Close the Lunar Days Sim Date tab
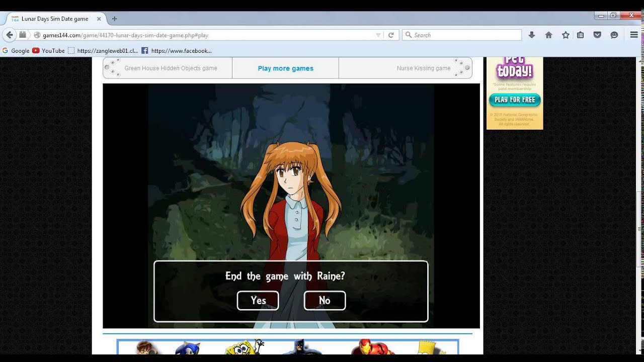The width and height of the screenshot is (644, 362). 99,19
